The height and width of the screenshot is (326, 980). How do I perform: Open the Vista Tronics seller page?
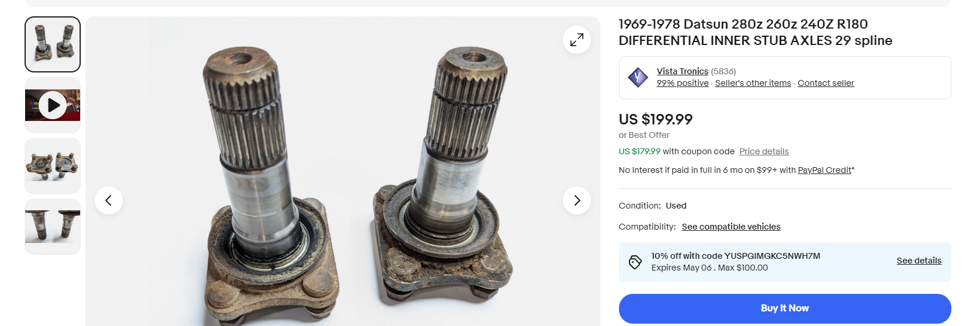(x=682, y=71)
